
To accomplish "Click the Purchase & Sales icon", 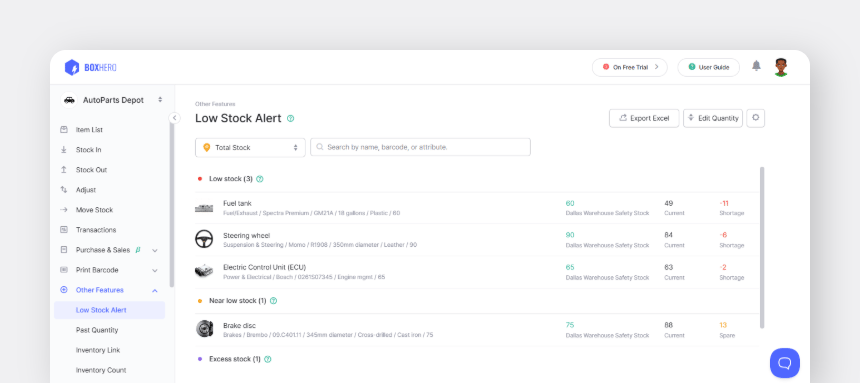I will pos(64,250).
